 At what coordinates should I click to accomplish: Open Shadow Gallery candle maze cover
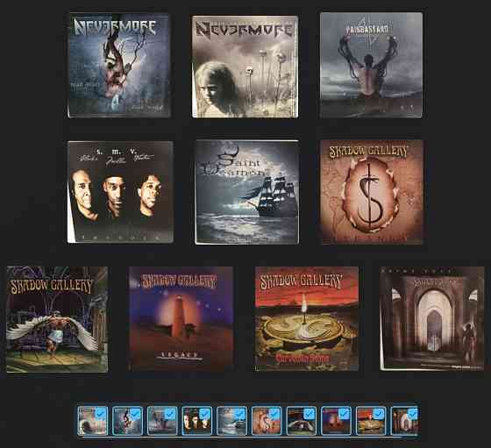click(307, 319)
